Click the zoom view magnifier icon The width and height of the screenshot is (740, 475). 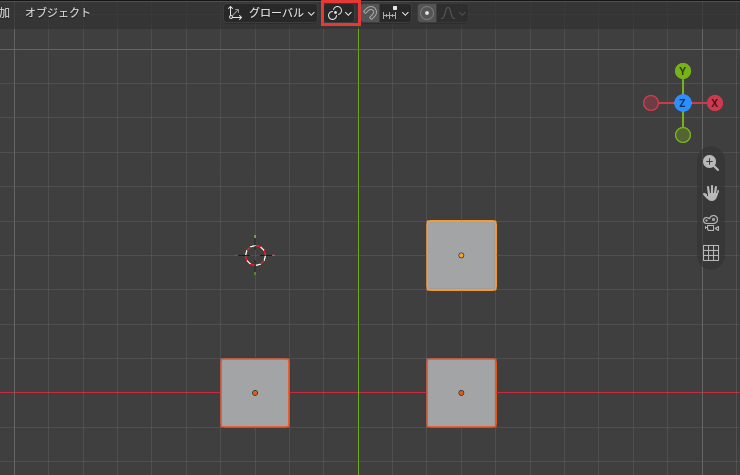(711, 163)
